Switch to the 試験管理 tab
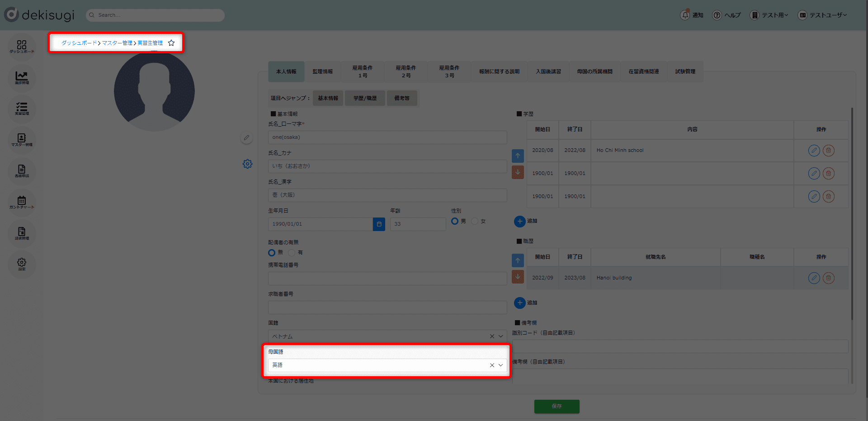 point(685,71)
